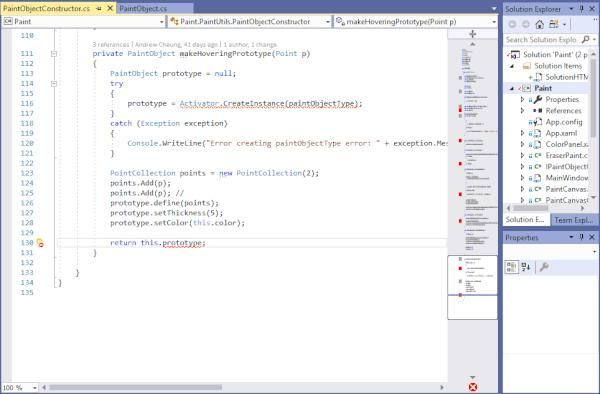This screenshot has width=600, height=394.
Task: Click the Property Pages wrench icon
Action: pyautogui.click(x=544, y=267)
